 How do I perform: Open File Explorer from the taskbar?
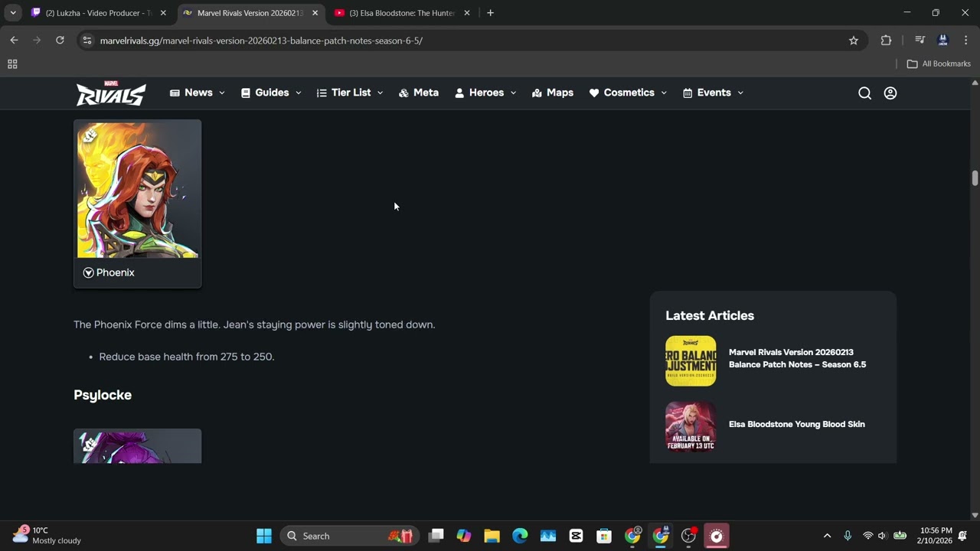[492, 536]
